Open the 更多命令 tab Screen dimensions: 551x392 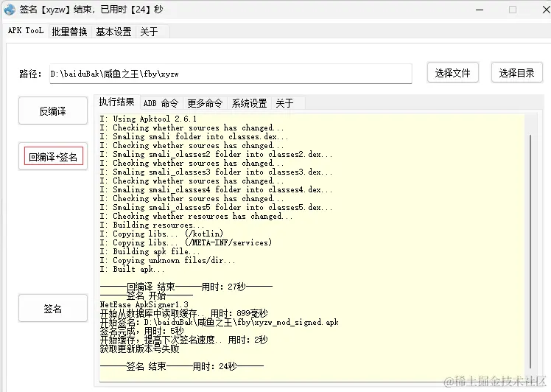[205, 103]
